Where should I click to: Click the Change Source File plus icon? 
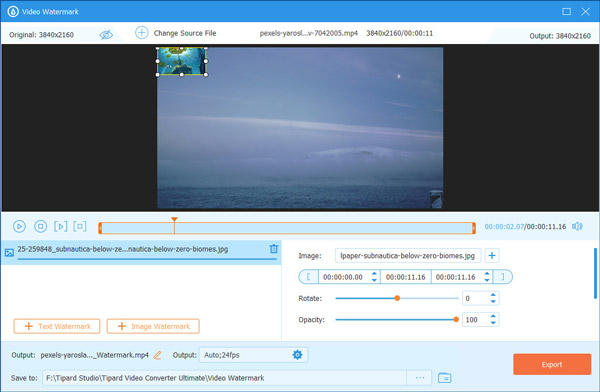tap(142, 33)
